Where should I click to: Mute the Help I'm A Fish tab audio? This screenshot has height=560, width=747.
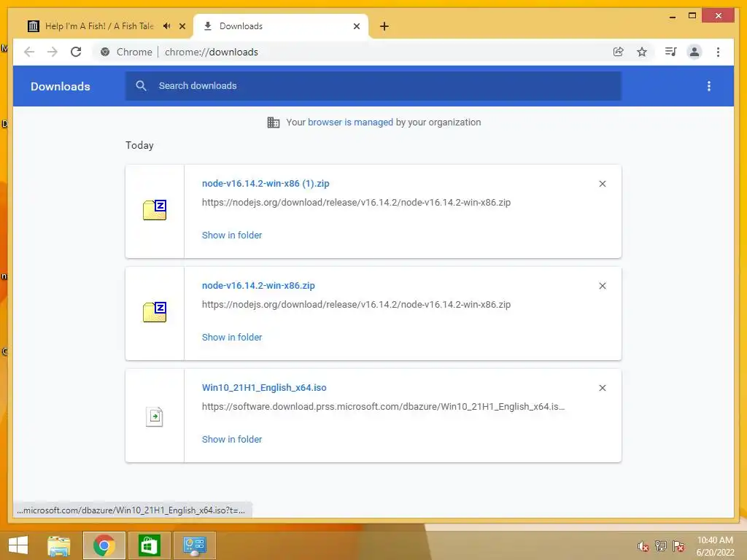click(167, 26)
